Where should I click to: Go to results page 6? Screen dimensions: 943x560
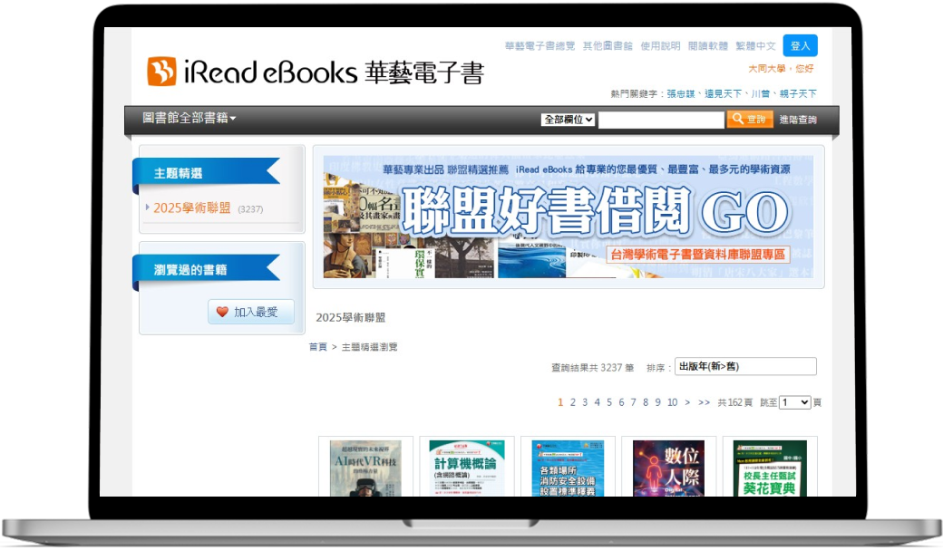click(621, 402)
